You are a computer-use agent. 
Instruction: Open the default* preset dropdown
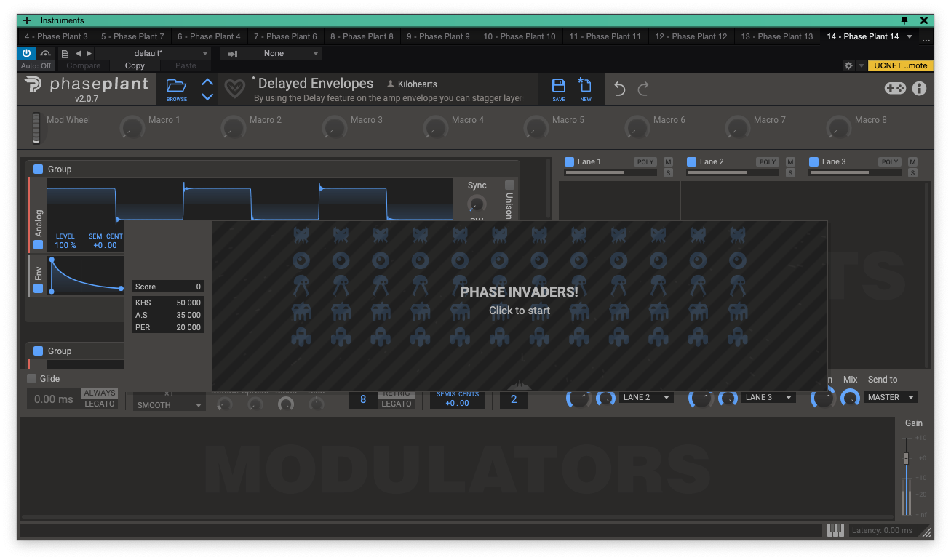[152, 53]
